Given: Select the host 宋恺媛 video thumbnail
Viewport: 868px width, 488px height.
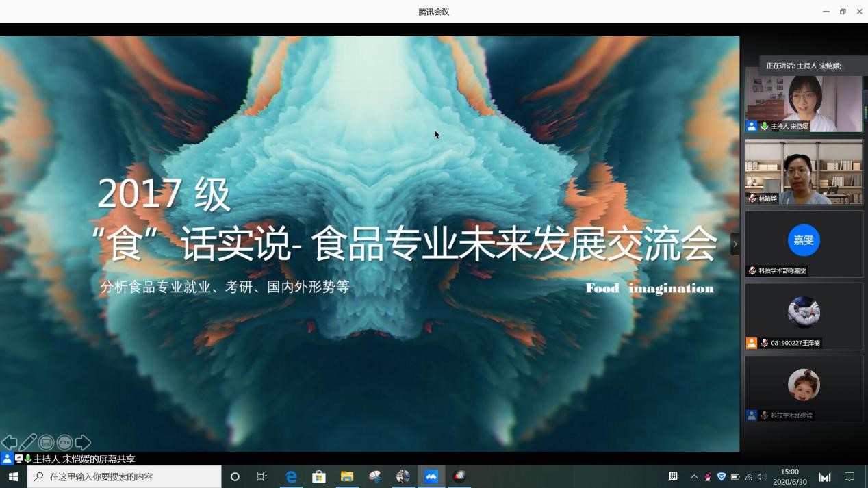Looking at the screenshot, I should pos(804,99).
